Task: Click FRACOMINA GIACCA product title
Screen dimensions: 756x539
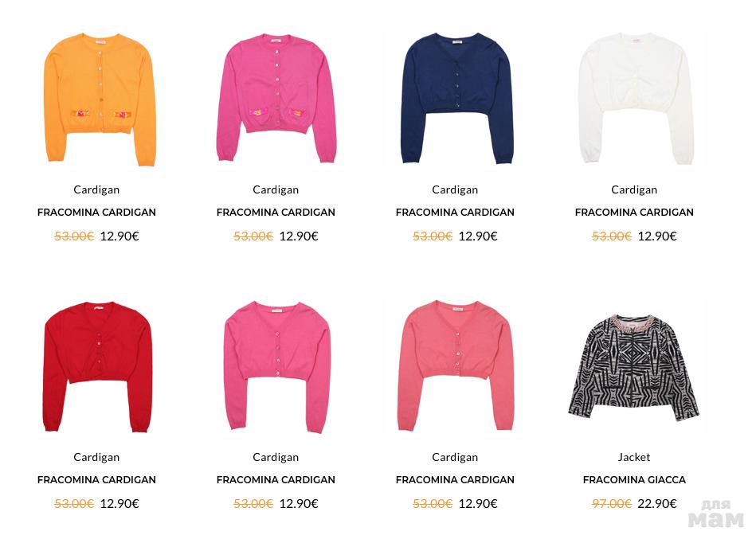Action: [x=634, y=480]
